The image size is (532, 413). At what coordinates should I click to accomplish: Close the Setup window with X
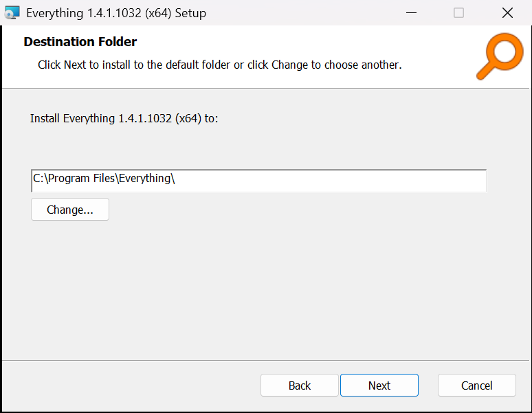click(x=507, y=13)
